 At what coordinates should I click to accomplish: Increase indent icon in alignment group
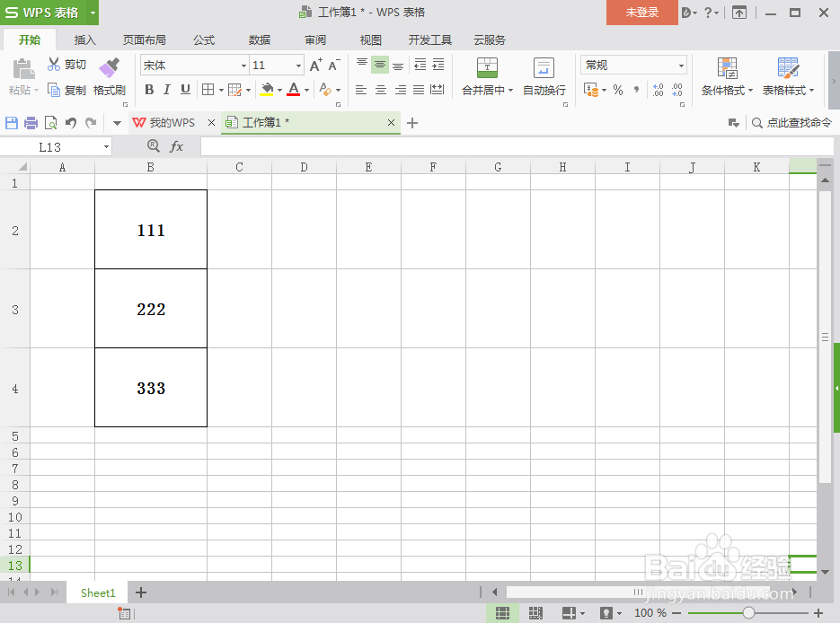tap(438, 65)
